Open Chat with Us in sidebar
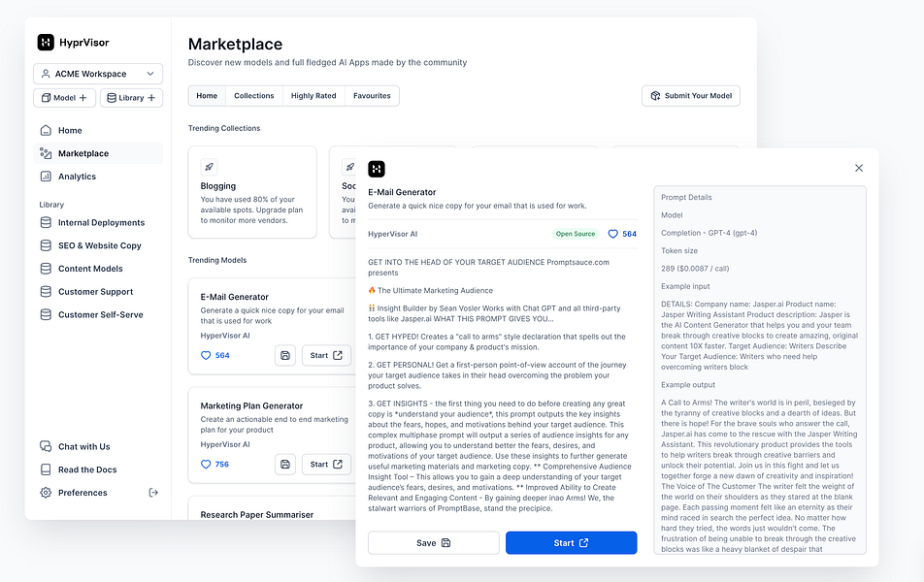The width and height of the screenshot is (924, 582). tap(83, 447)
